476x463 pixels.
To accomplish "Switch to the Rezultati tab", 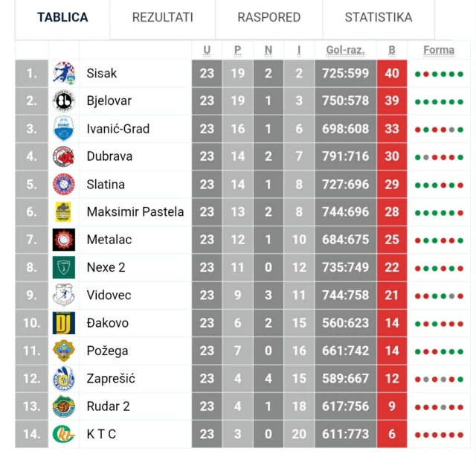I will (x=162, y=17).
